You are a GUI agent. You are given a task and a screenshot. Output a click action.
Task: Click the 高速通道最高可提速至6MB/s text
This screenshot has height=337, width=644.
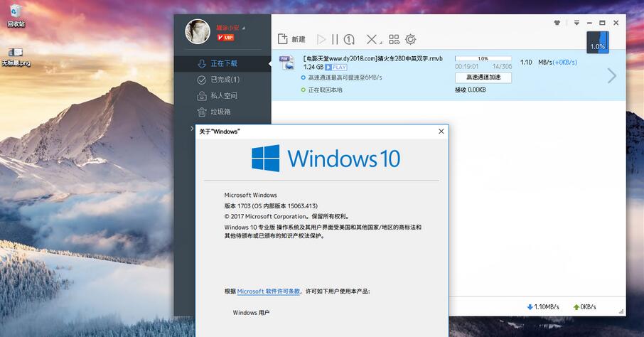345,77
